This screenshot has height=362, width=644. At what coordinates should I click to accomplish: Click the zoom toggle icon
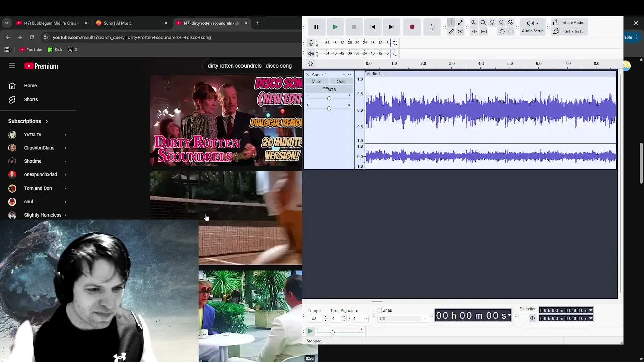tap(510, 23)
